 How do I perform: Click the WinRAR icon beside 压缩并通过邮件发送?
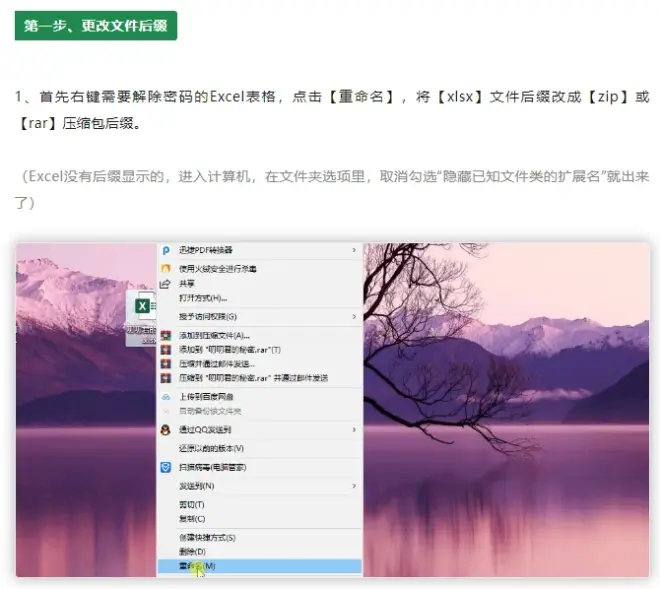[x=167, y=364]
